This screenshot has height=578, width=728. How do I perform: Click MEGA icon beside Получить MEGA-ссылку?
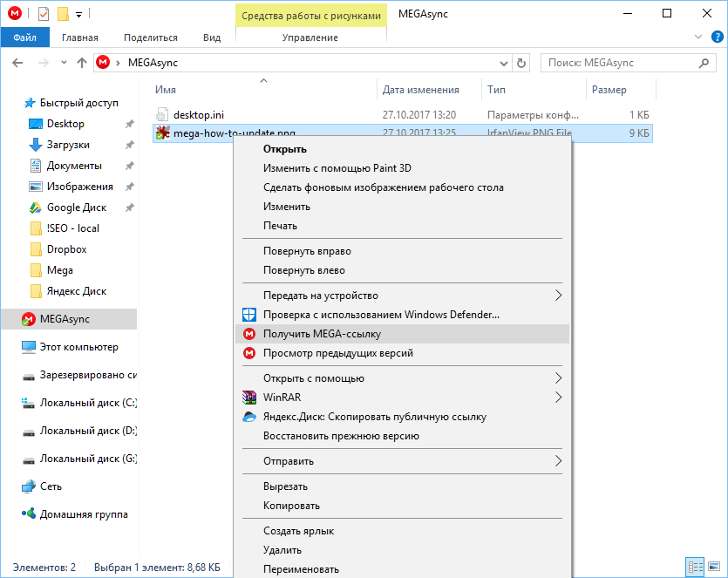pos(249,334)
